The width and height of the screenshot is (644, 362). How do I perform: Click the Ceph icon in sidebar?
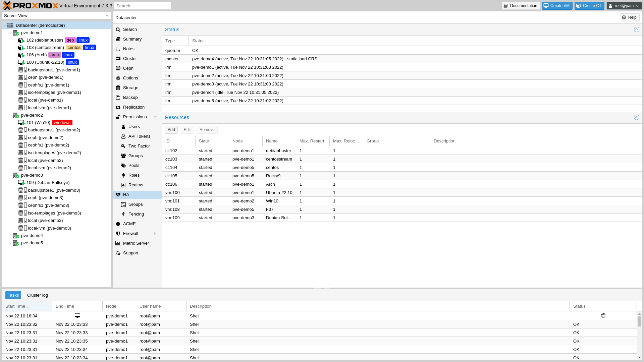point(118,68)
